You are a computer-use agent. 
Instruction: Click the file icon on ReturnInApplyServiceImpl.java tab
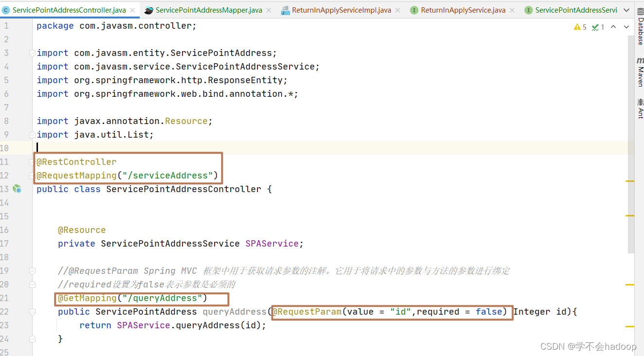pos(285,9)
